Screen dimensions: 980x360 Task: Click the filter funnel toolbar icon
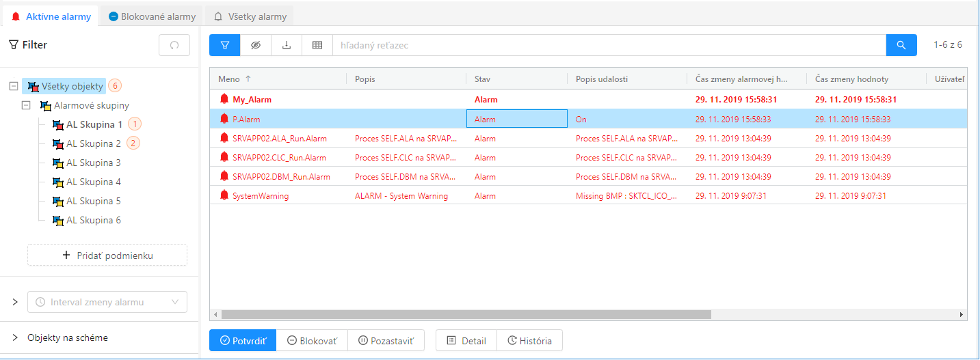point(225,45)
